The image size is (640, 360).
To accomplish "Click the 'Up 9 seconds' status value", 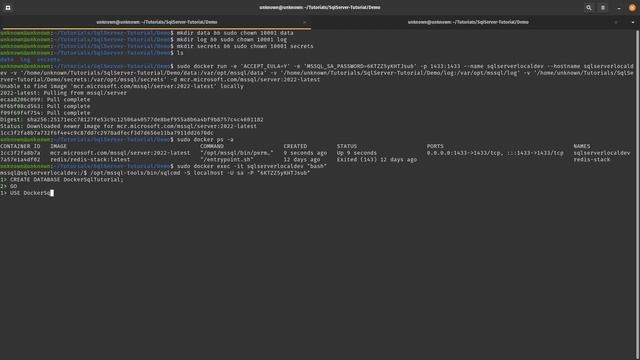I will pos(357,153).
